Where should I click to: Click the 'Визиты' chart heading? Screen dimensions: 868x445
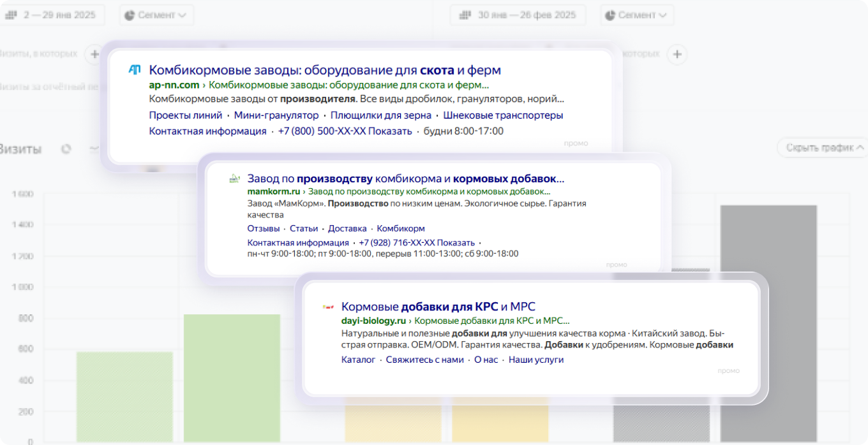coord(20,149)
